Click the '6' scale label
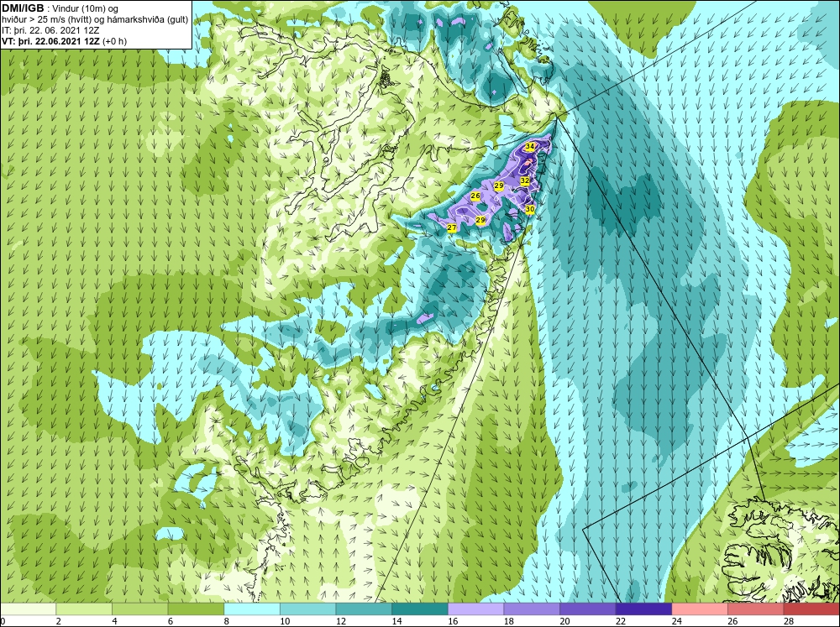 (171, 621)
